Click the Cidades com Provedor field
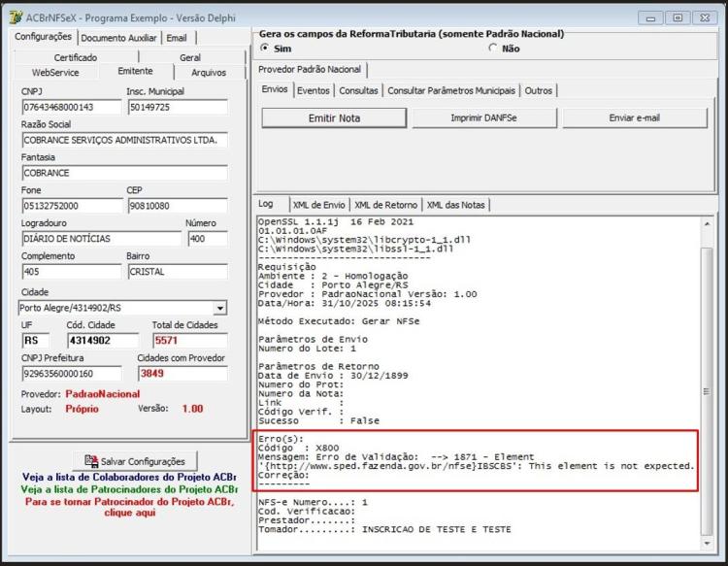This screenshot has height=566, width=728. [x=182, y=374]
